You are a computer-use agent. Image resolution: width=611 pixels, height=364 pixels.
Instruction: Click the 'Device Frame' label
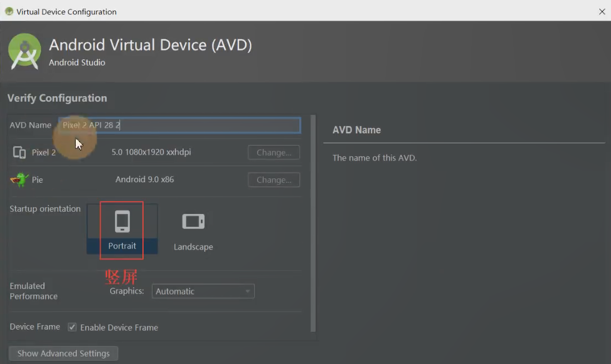click(x=35, y=327)
